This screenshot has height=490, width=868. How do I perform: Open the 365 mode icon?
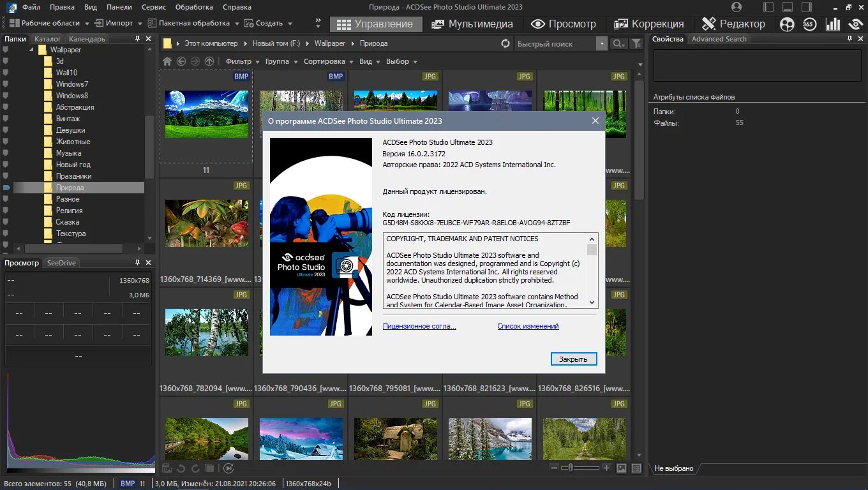click(809, 24)
